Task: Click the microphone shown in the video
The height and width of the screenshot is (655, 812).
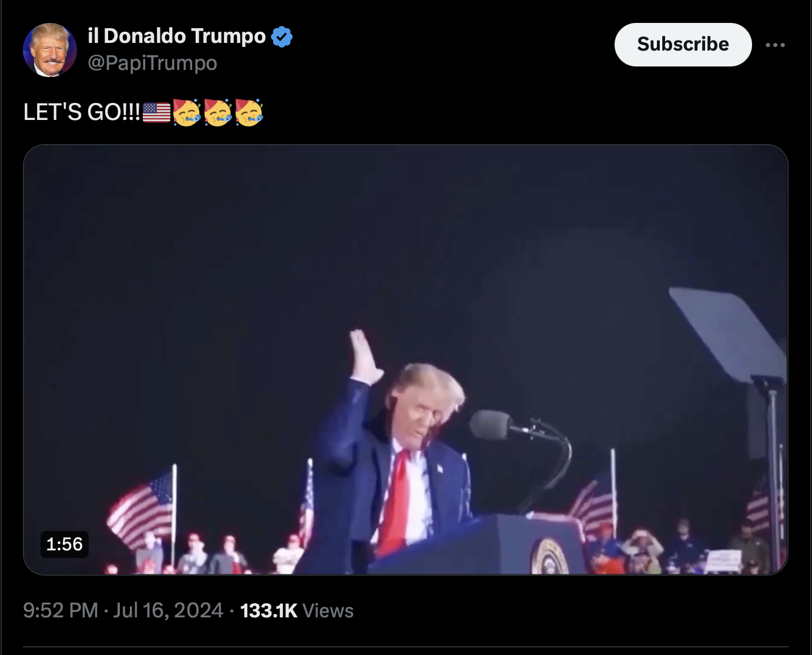Action: [x=491, y=425]
